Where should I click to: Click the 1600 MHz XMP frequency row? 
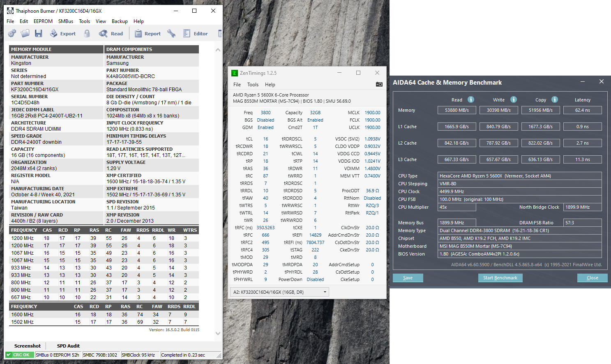point(104,315)
